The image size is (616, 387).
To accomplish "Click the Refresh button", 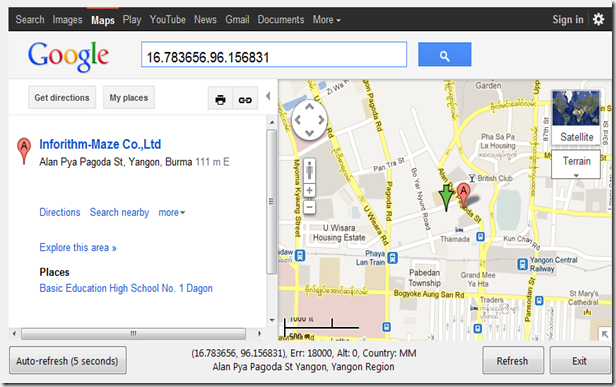I will click(x=513, y=361).
